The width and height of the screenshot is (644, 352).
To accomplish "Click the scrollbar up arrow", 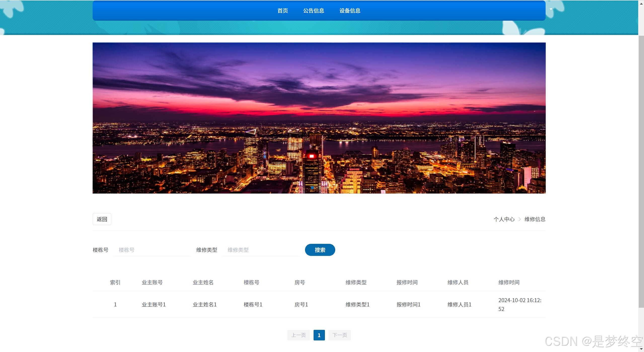I will point(641,4).
